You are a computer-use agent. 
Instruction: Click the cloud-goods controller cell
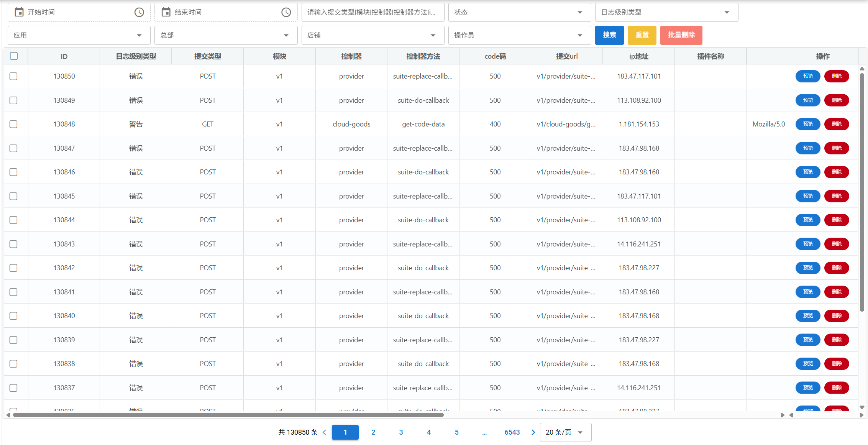(351, 124)
